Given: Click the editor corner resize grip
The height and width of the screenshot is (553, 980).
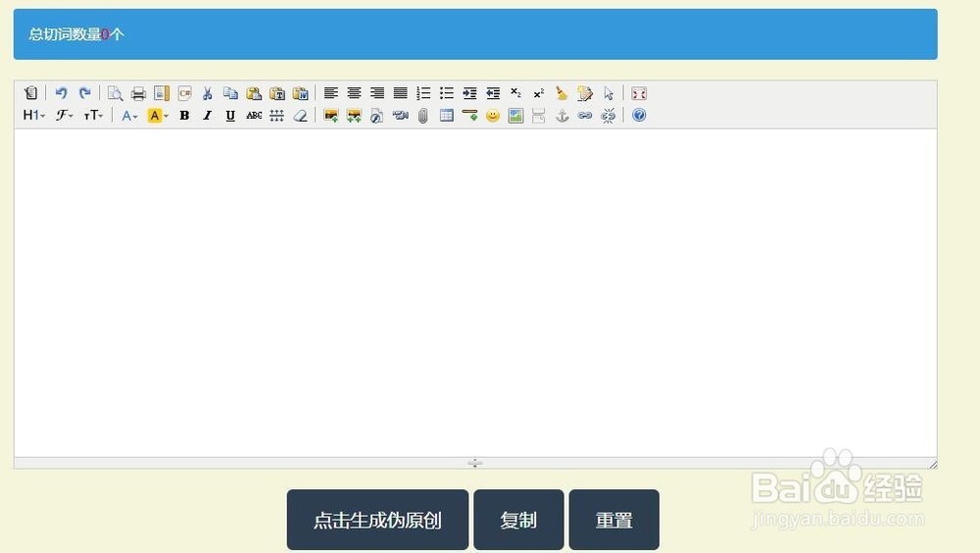Looking at the screenshot, I should tap(933, 464).
